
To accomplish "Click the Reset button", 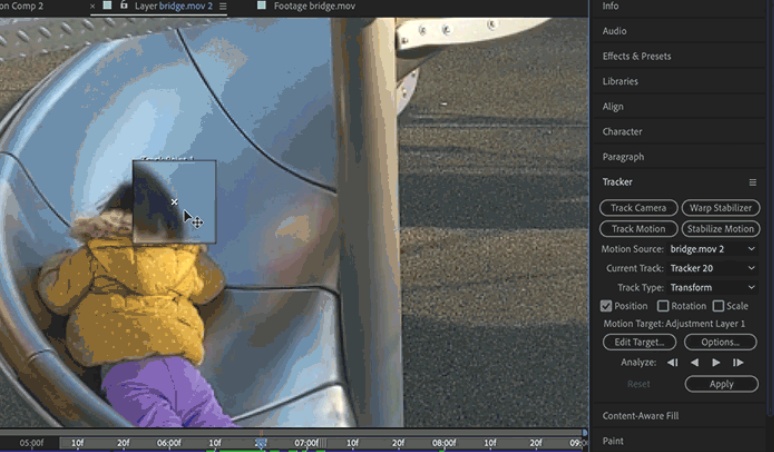I will point(638,384).
